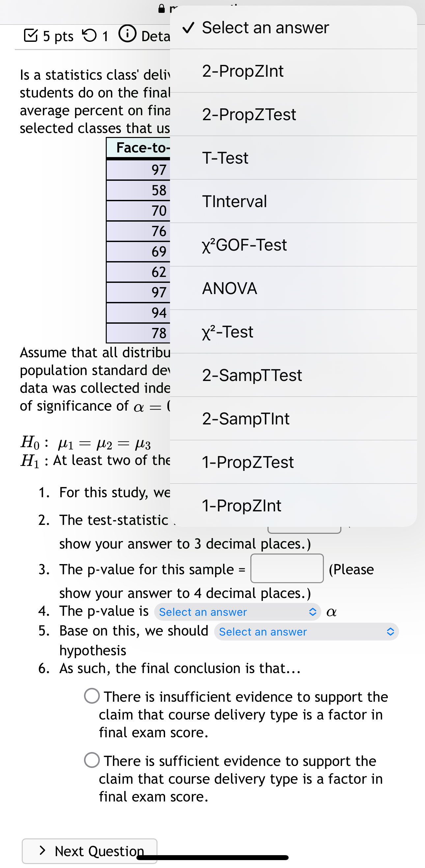Select T-Test from the dropdown menu
The height and width of the screenshot is (868, 425).
225,157
